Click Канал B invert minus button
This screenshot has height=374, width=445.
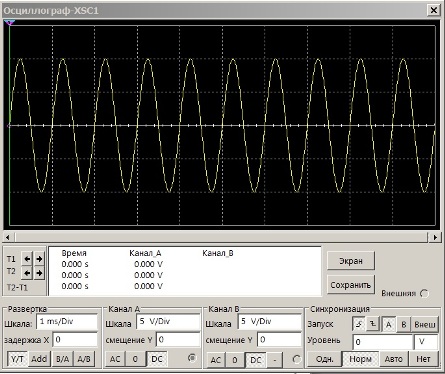(274, 360)
